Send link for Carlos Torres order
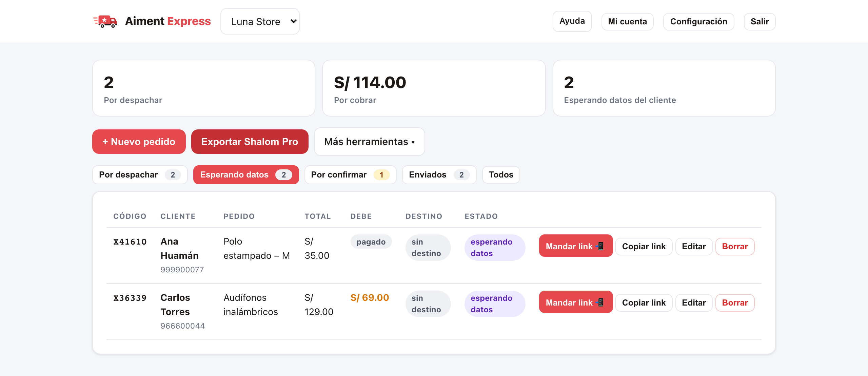This screenshot has height=376, width=868. [x=576, y=302]
